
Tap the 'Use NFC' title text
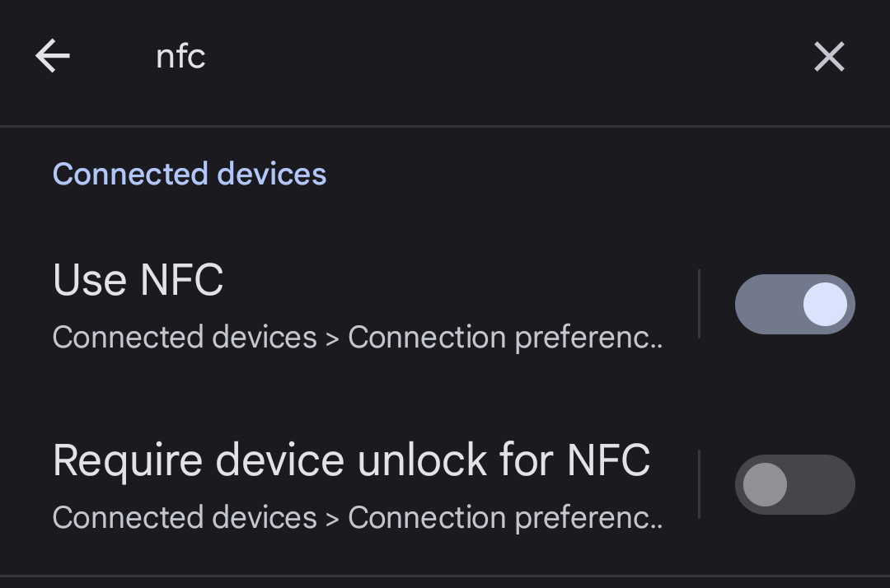138,280
